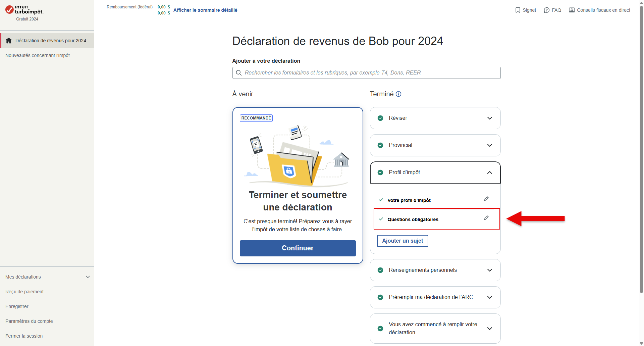Click the Provincial label
Screen dimensions: 644x346
click(400, 145)
